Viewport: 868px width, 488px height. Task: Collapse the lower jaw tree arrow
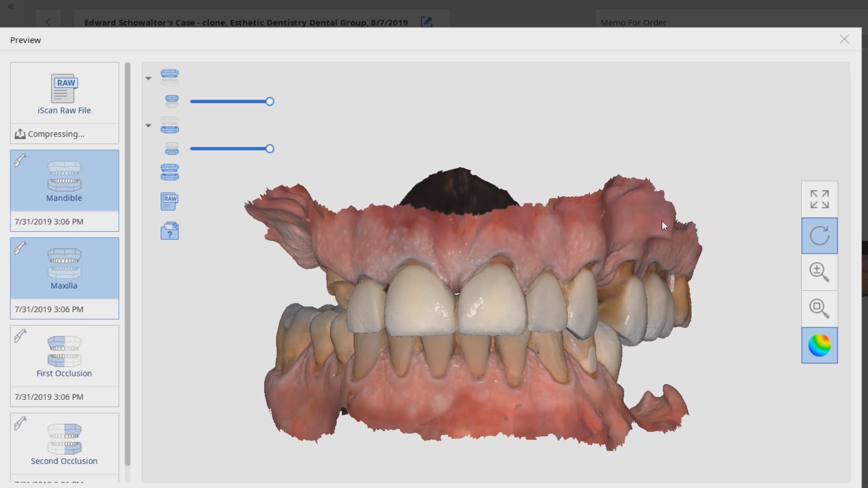click(148, 126)
